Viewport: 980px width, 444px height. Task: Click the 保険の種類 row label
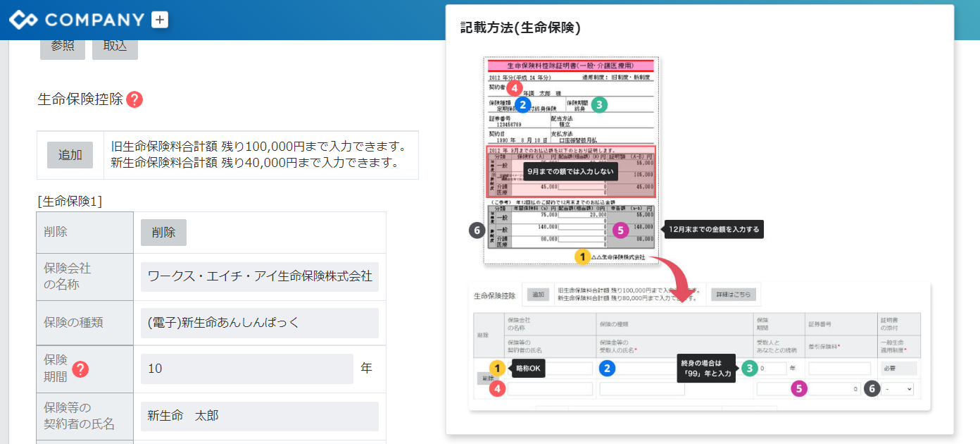(73, 323)
